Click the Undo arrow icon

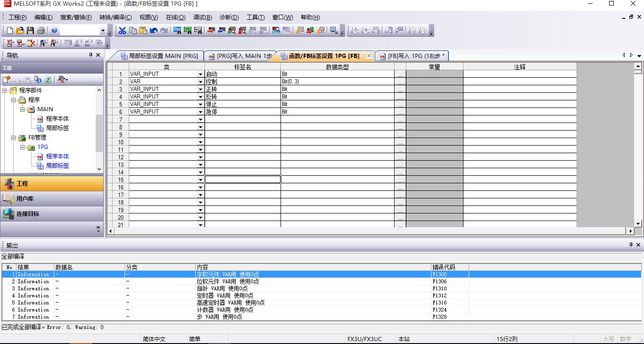click(x=154, y=31)
